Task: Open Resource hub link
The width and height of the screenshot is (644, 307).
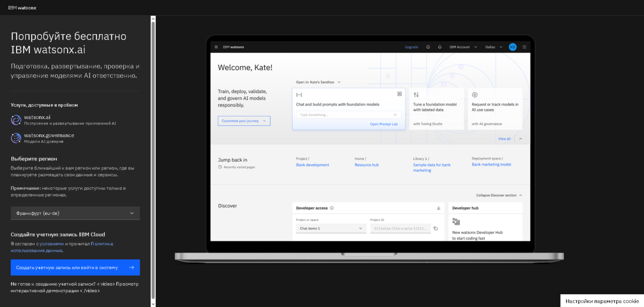Action: 367,165
